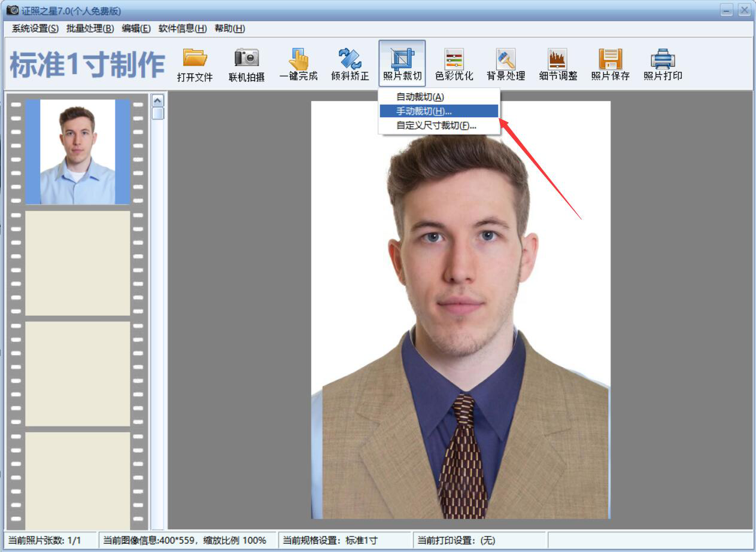This screenshot has height=552, width=756.
Task: Open the color optimization tool
Action: tap(454, 59)
